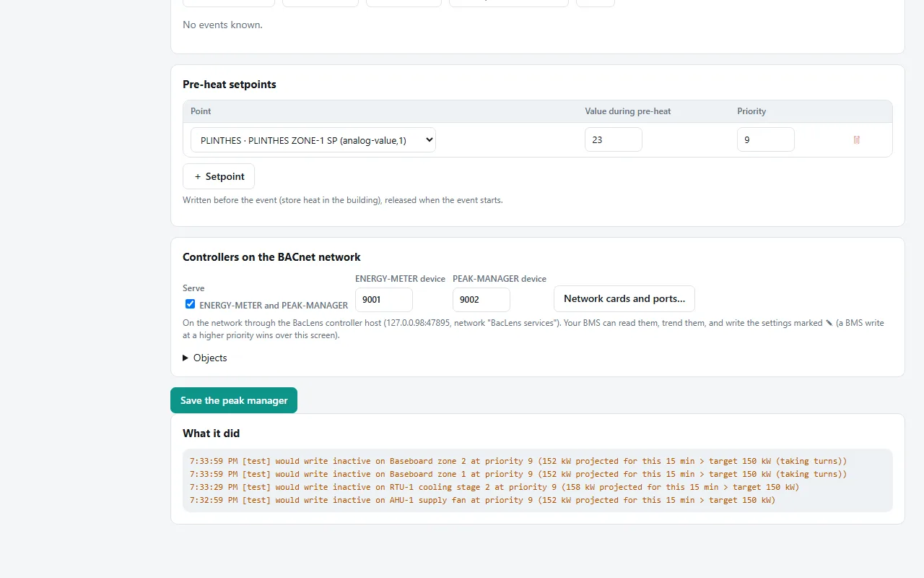Open Network cards and ports settings

coord(624,299)
